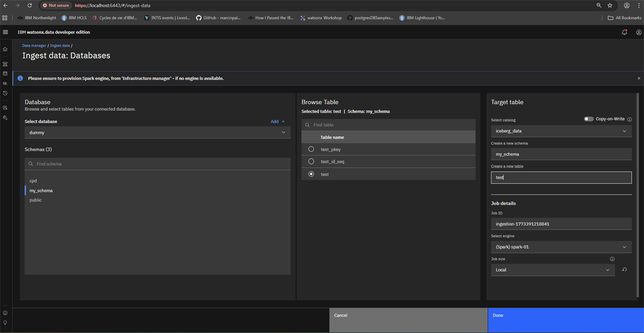
Task: Click the Data manager breadcrumb link
Action: 34,46
